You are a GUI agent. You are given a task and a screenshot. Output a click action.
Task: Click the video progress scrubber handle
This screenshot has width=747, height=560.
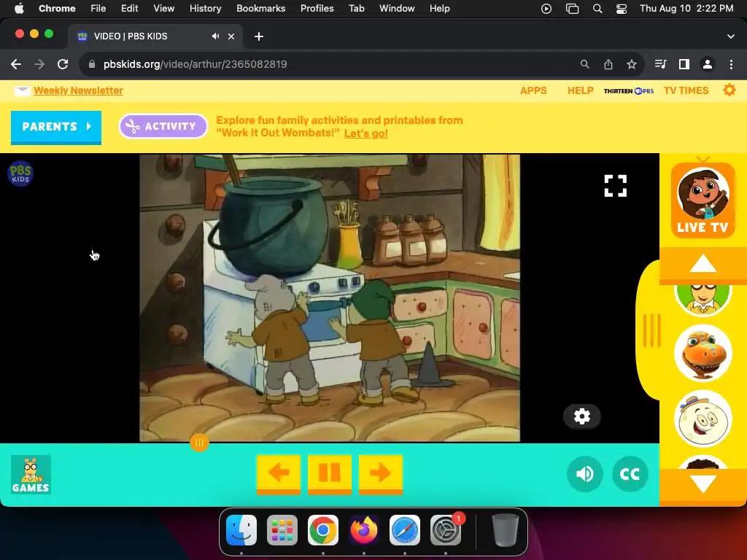pos(199,443)
